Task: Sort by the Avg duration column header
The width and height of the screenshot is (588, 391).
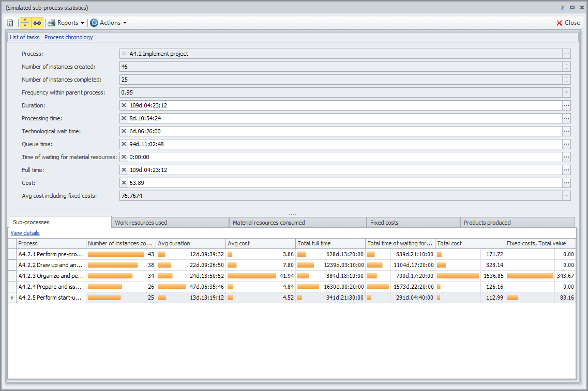Action: [x=190, y=243]
